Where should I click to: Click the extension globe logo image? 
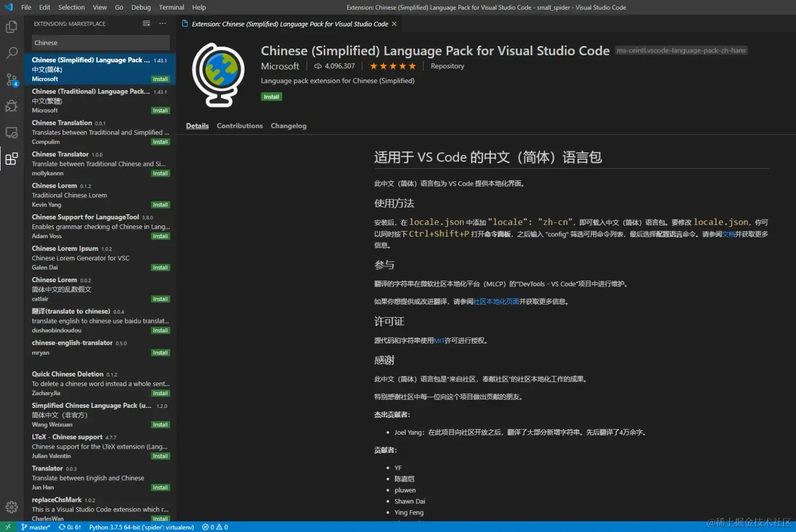click(218, 75)
